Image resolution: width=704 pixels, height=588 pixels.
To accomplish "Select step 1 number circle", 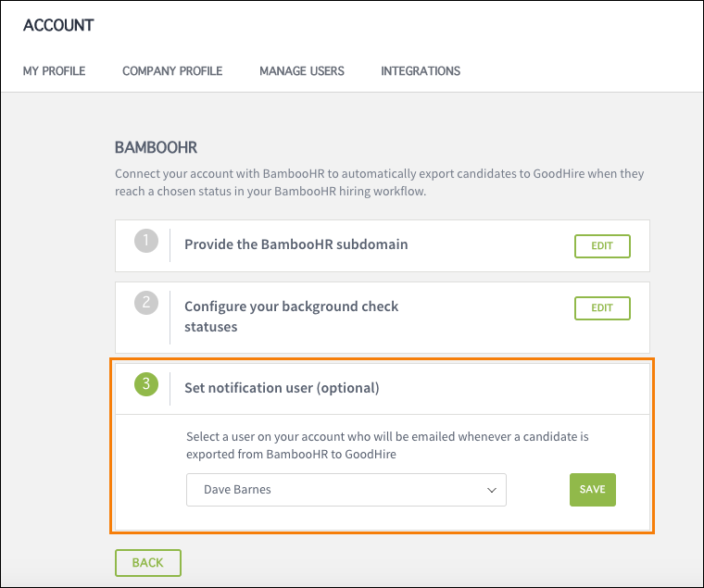I will (x=146, y=241).
